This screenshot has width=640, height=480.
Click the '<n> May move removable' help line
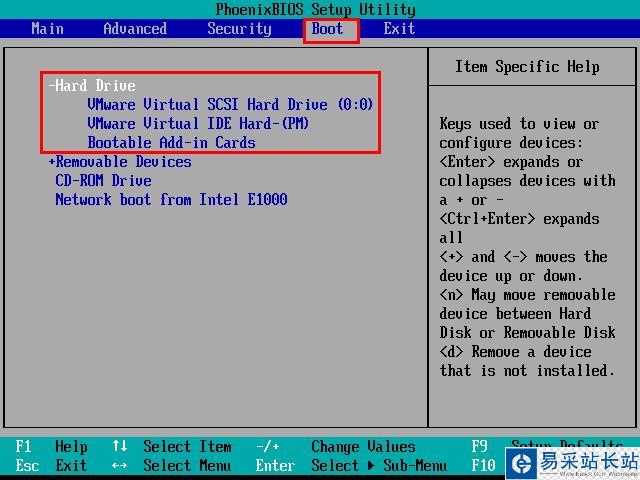coord(527,295)
